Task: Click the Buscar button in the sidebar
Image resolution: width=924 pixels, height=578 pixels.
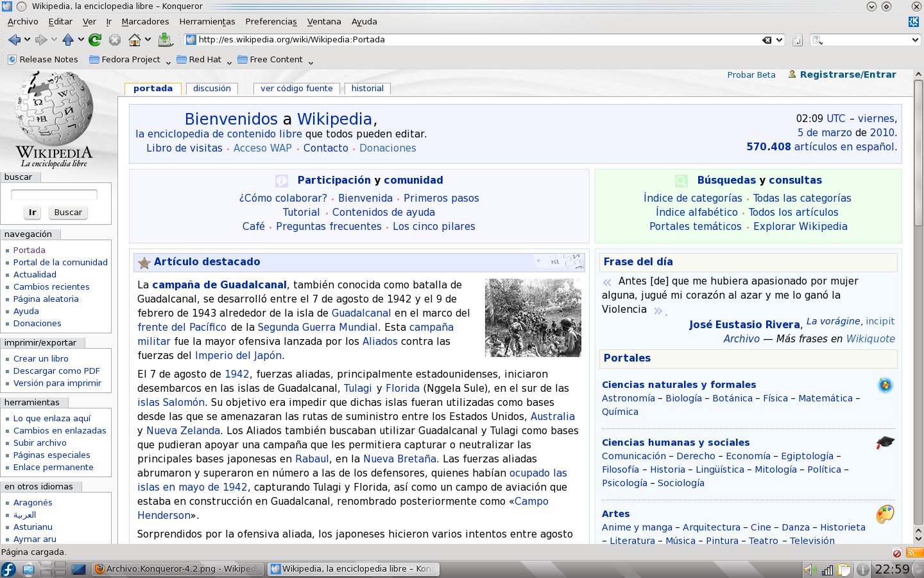Action: pos(68,213)
